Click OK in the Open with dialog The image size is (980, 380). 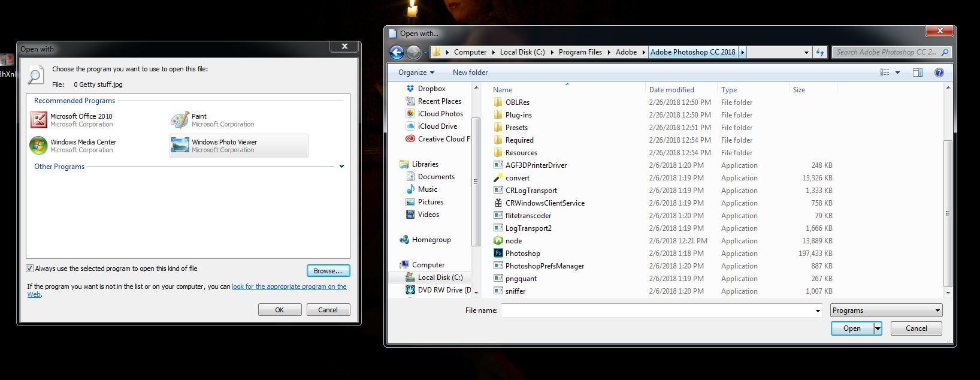tap(280, 310)
